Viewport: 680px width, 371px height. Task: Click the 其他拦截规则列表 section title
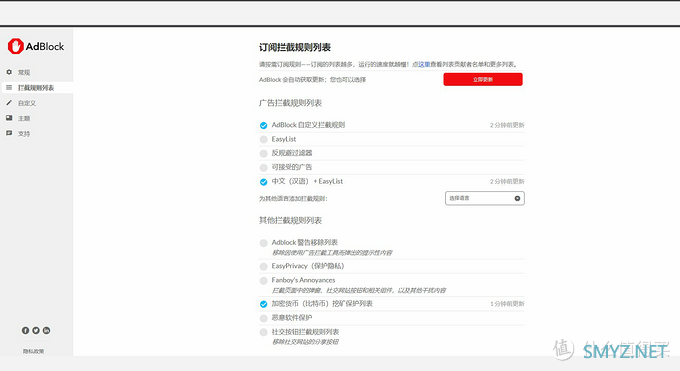[x=290, y=220]
